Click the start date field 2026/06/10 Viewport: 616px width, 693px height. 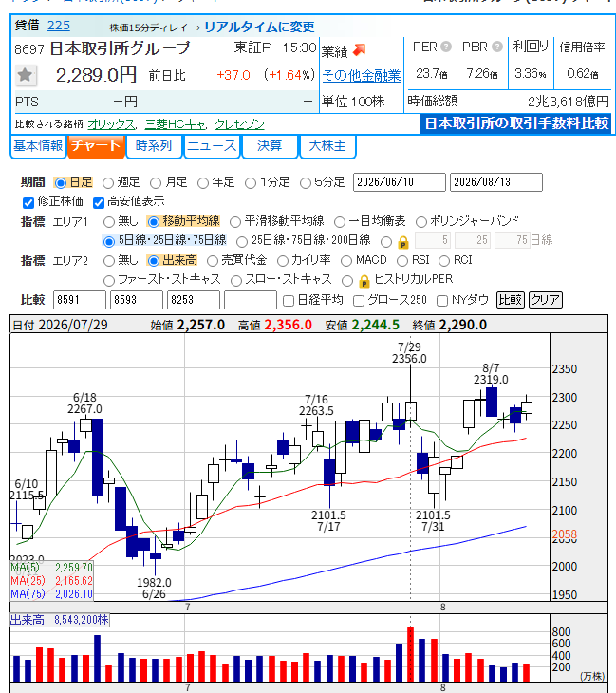click(400, 182)
